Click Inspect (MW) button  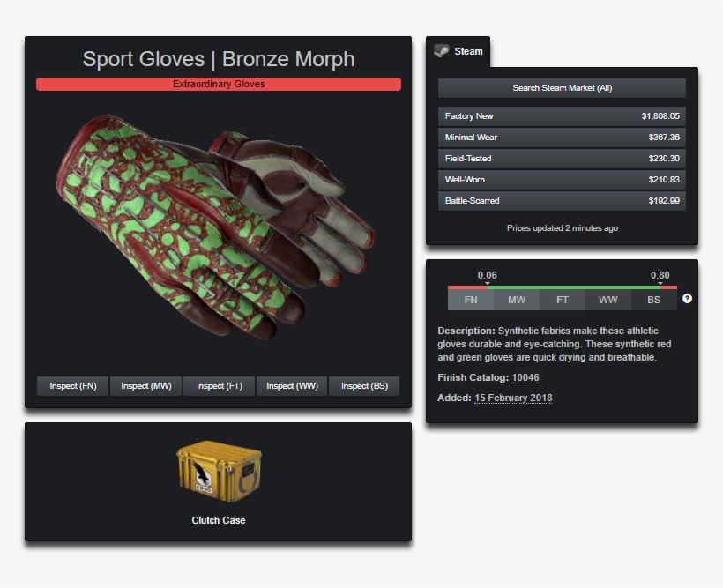(145, 386)
